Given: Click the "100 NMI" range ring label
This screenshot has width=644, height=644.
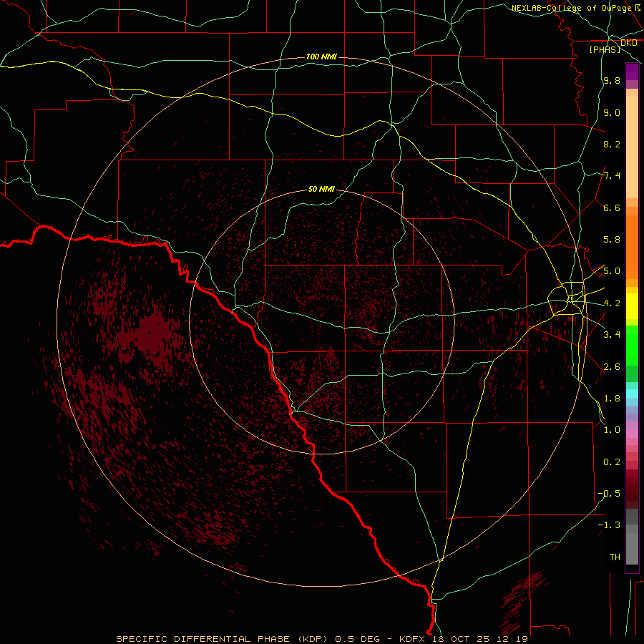Looking at the screenshot, I should [x=321, y=57].
